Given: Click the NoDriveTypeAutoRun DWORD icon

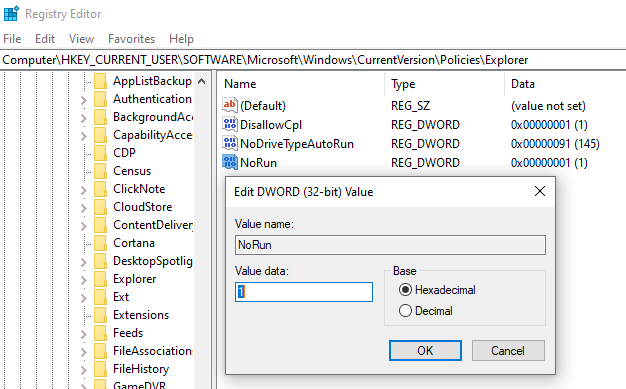Looking at the screenshot, I should pos(230,143).
